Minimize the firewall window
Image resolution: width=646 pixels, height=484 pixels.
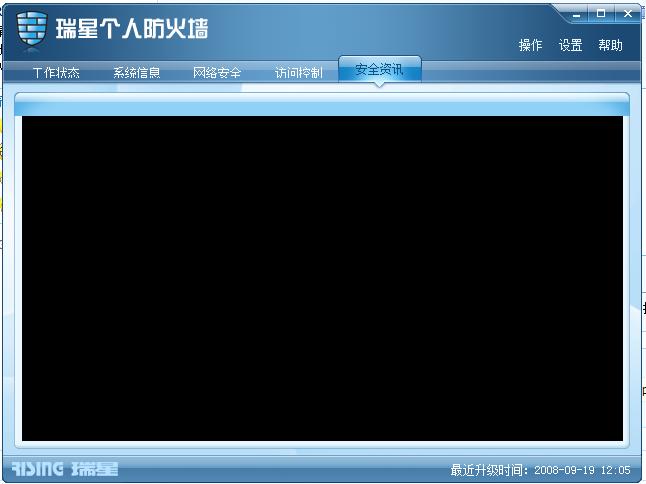pos(576,15)
